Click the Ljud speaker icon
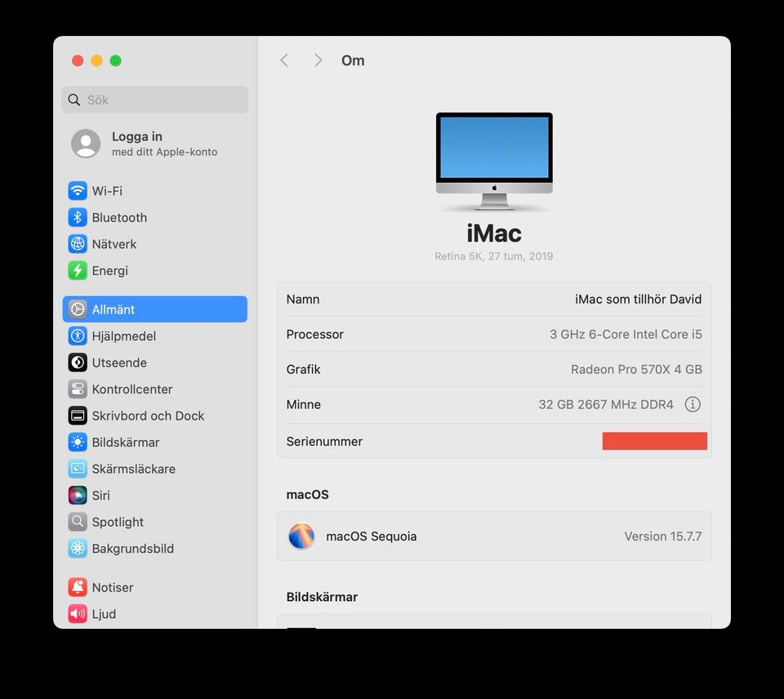This screenshot has height=699, width=784. point(78,613)
